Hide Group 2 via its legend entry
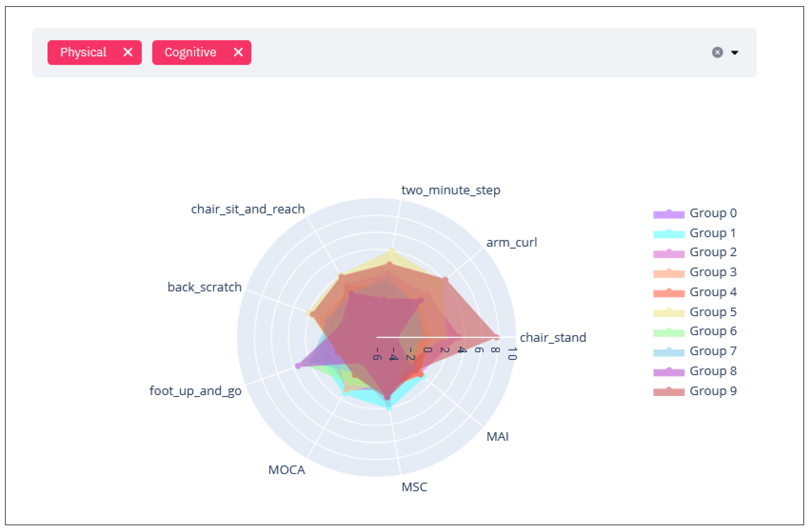 click(x=713, y=252)
